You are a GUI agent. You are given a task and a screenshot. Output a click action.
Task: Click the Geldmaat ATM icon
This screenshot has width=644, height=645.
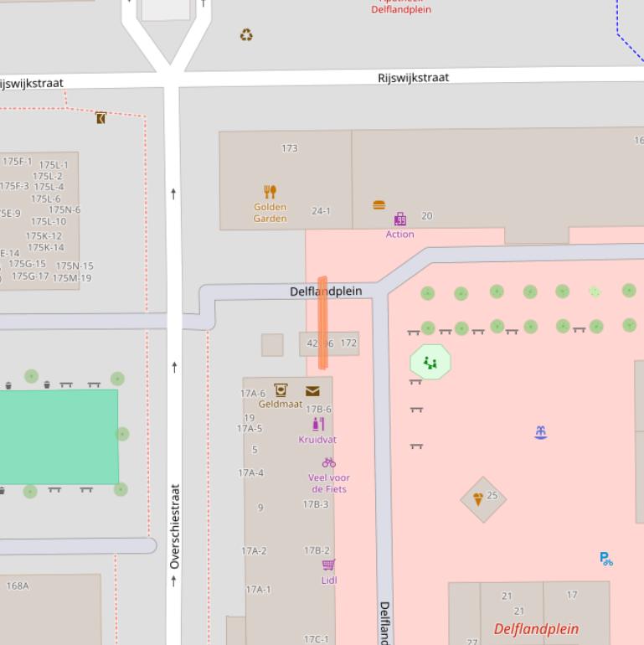click(x=281, y=390)
